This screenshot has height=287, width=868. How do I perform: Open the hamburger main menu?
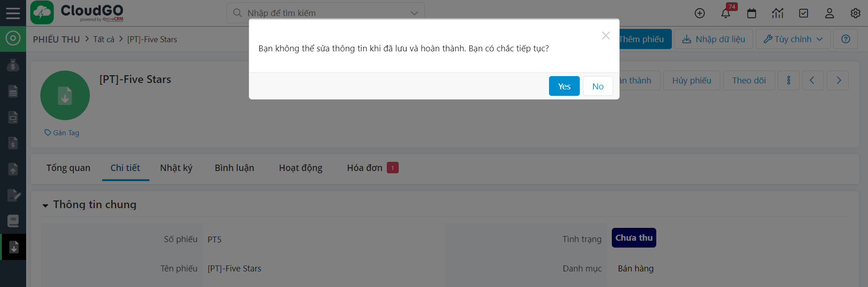point(13,13)
